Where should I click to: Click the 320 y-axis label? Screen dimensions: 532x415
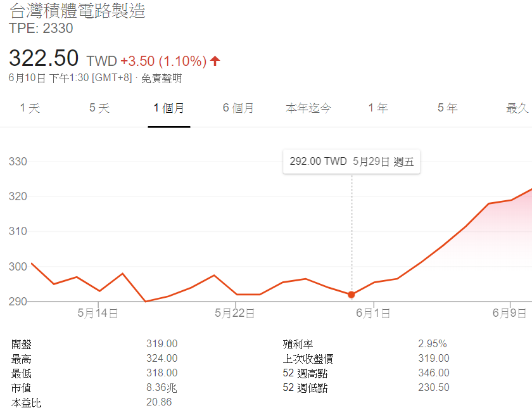click(18, 196)
